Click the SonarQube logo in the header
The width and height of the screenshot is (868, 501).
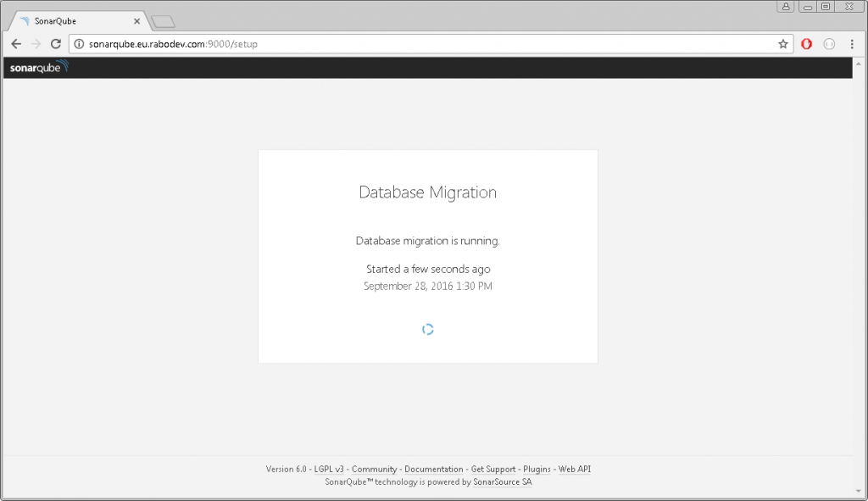39,67
